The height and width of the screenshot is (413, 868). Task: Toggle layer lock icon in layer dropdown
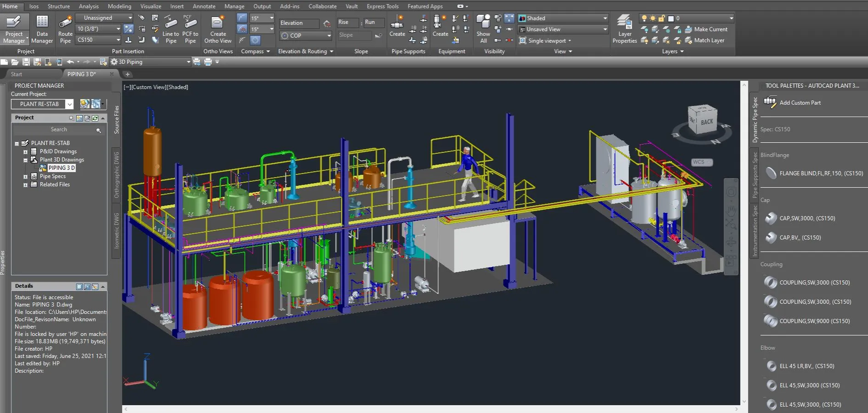click(661, 18)
